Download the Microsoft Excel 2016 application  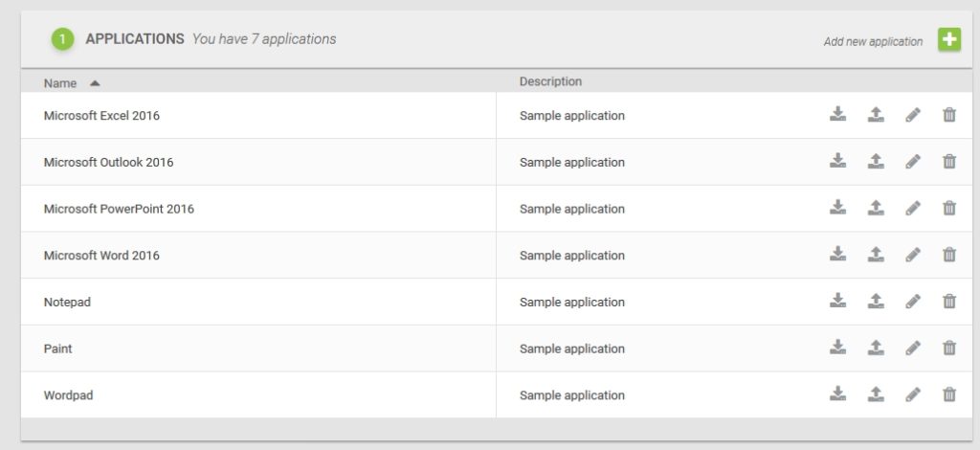837,115
